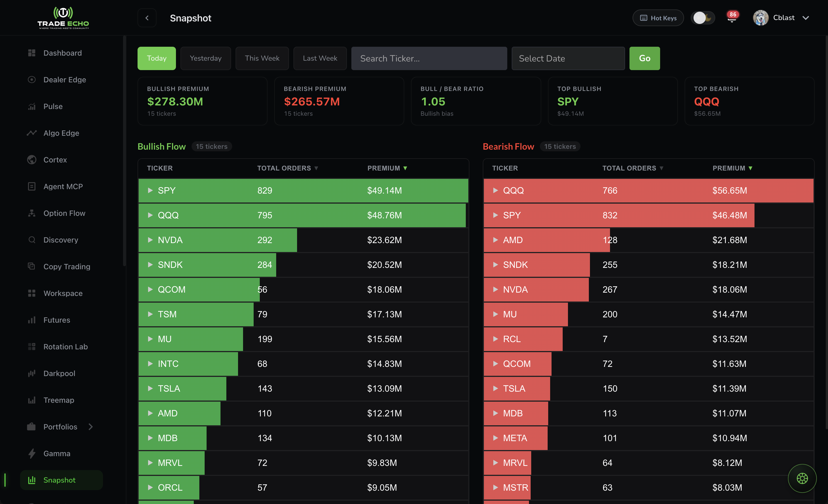828x504 pixels.
Task: Toggle the dark mode switch
Action: pyautogui.click(x=703, y=18)
